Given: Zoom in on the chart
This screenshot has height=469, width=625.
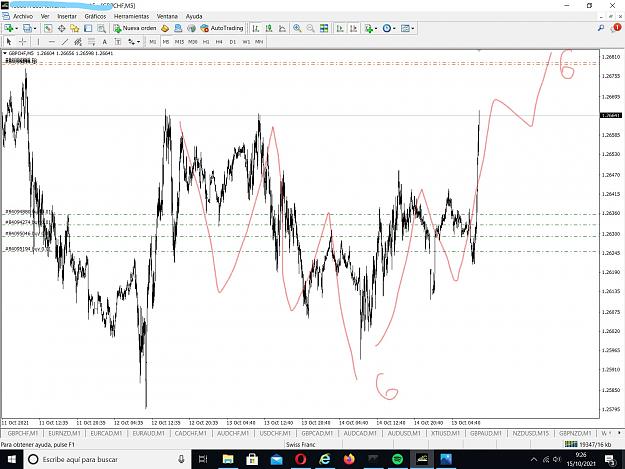Looking at the screenshot, I should point(297,28).
